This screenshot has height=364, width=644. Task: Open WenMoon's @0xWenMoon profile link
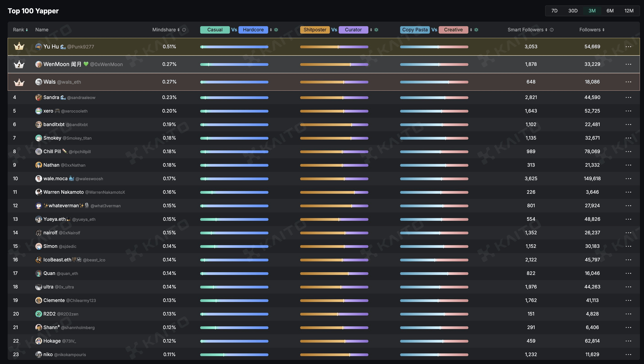click(x=106, y=64)
